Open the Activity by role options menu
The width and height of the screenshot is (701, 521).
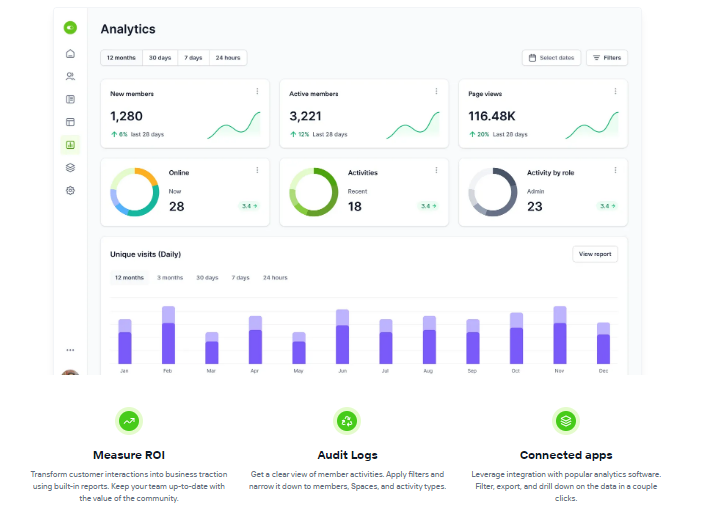tap(616, 170)
